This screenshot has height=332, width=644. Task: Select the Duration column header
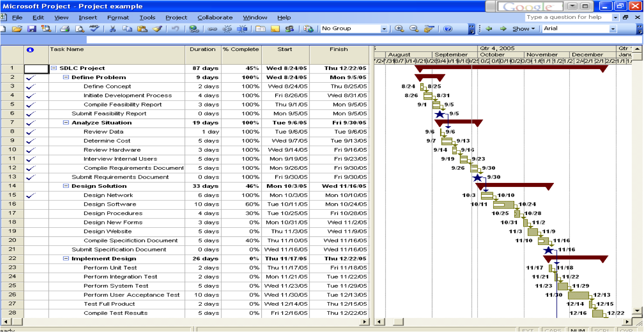pos(203,55)
